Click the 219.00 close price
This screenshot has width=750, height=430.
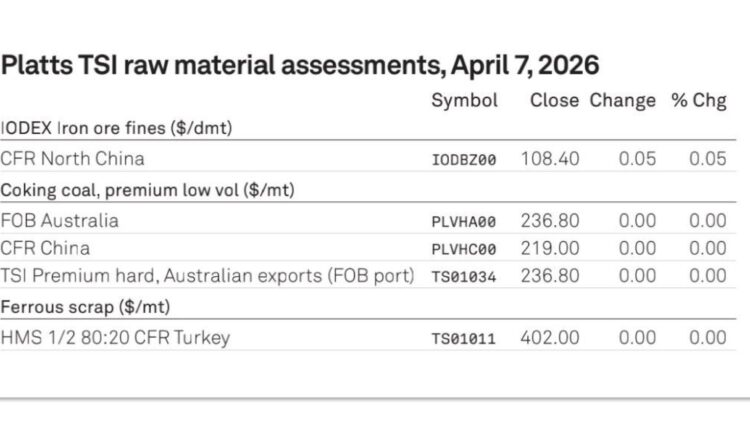pyautogui.click(x=550, y=248)
